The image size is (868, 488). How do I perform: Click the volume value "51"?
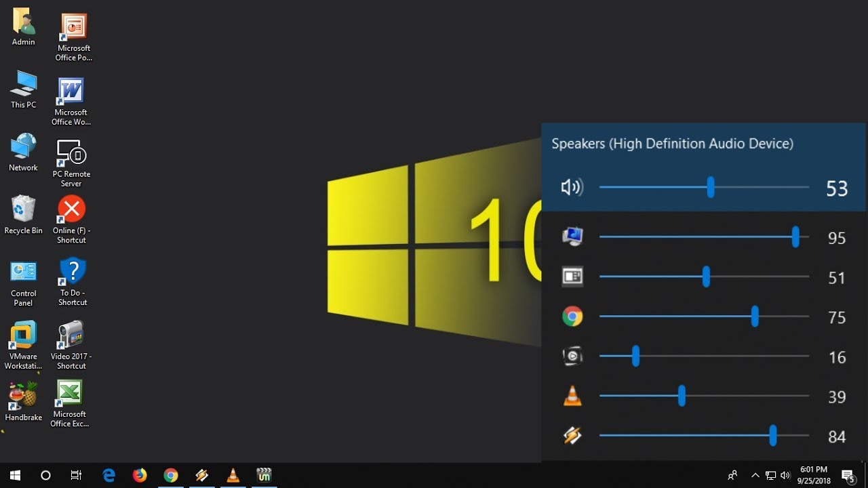[837, 278]
